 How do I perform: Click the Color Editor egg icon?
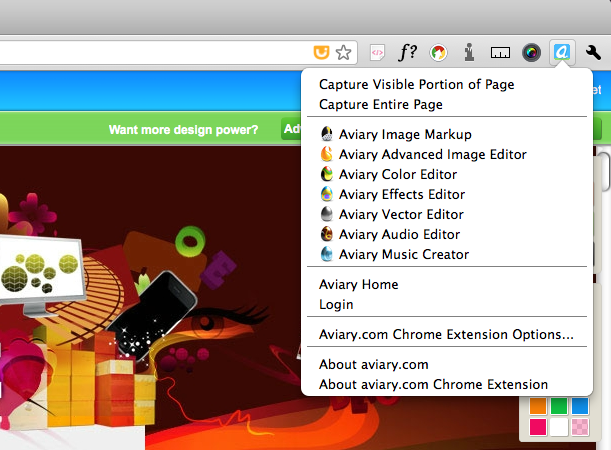pos(327,174)
